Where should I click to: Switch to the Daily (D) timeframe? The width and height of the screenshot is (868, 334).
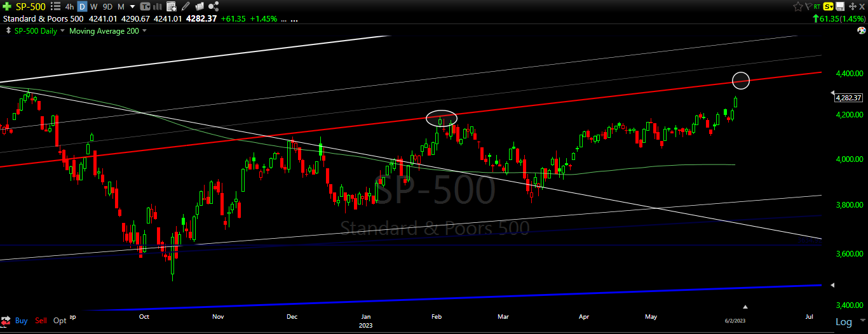click(x=82, y=6)
